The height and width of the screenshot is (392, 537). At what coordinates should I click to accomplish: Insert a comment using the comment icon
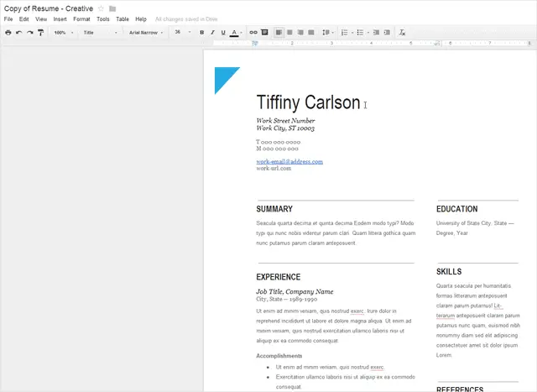[264, 33]
